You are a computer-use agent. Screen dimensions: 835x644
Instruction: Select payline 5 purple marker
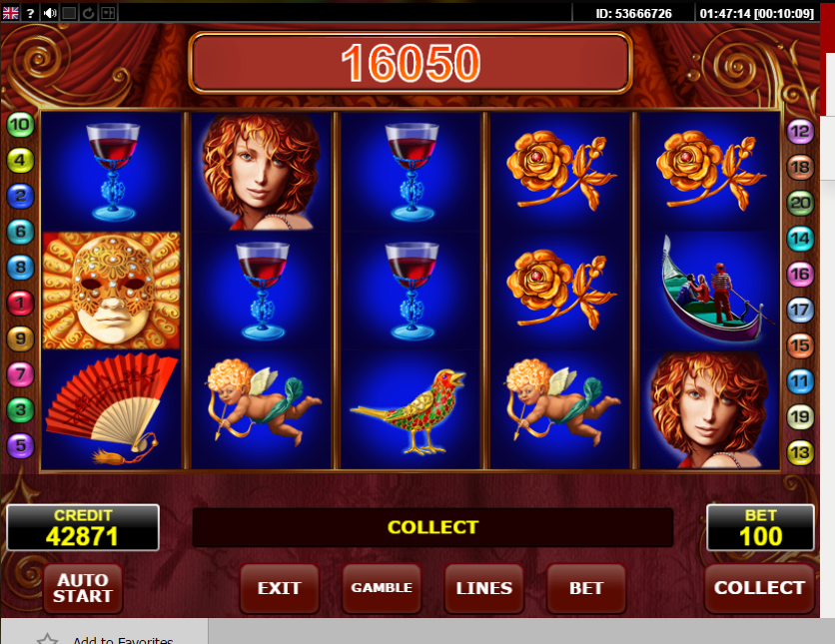tap(20, 445)
